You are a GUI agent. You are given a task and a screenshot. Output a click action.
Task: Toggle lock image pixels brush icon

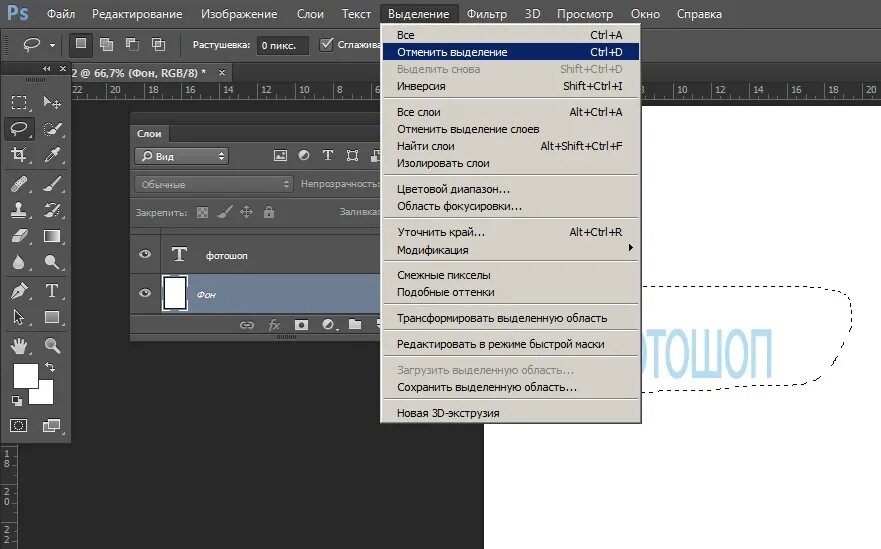pos(225,212)
